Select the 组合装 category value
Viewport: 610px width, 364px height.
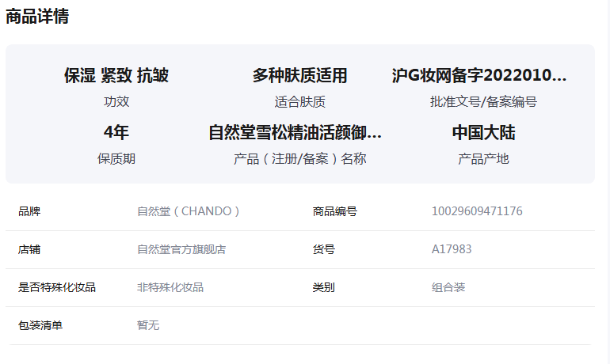pyautogui.click(x=448, y=287)
